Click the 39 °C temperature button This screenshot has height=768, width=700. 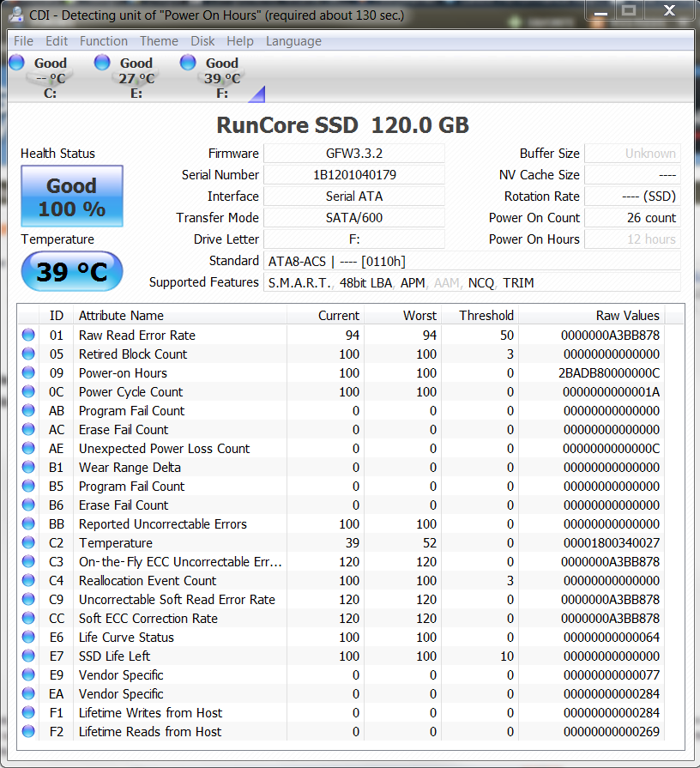(x=72, y=272)
